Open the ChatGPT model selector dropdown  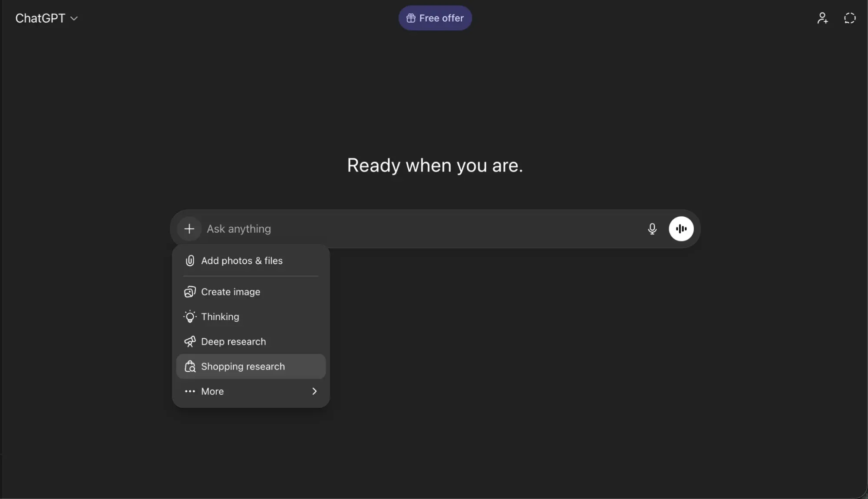[46, 18]
